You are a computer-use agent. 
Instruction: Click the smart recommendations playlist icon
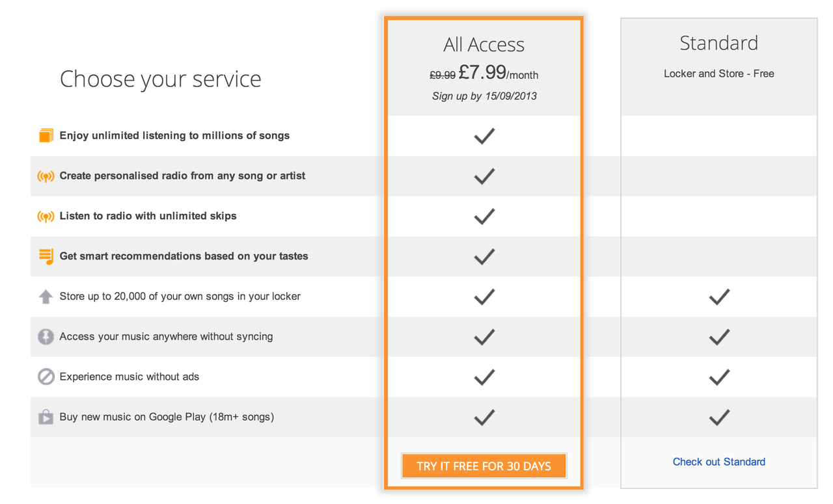pyautogui.click(x=46, y=256)
